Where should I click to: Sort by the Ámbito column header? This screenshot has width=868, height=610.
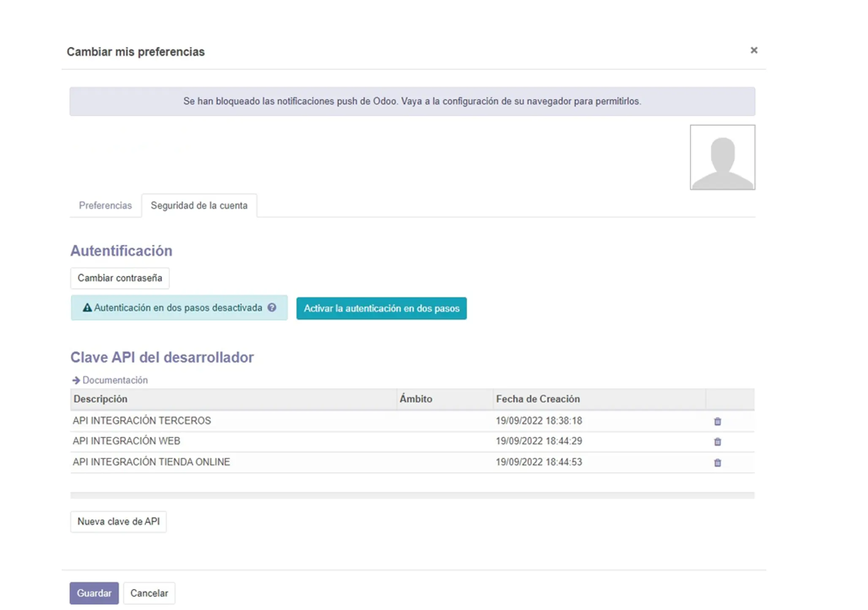point(445,399)
